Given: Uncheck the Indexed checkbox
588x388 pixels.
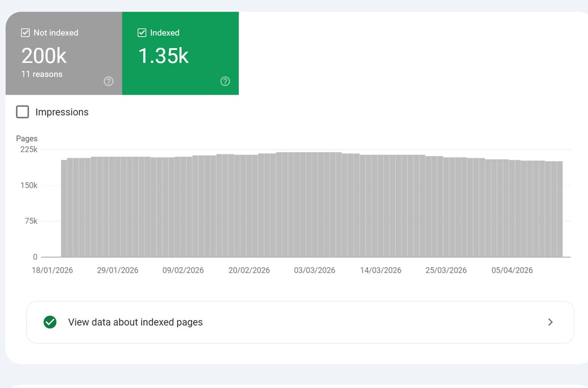Looking at the screenshot, I should click(142, 32).
